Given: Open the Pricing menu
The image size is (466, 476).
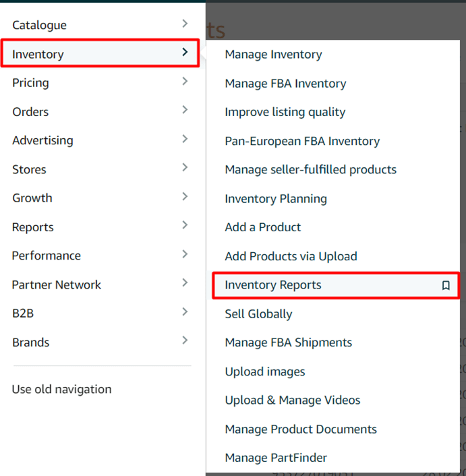Looking at the screenshot, I should [30, 83].
